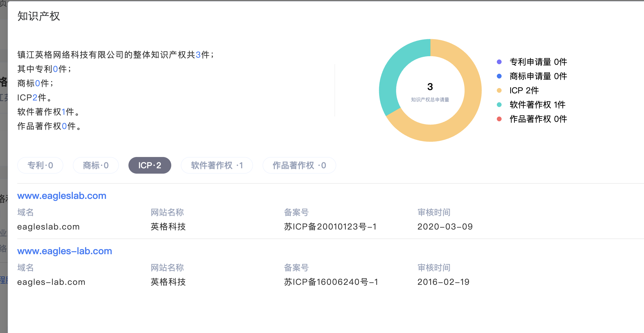644x333 pixels.
Task: Click record number 苏ICP备20010123号-1
Action: 330,227
